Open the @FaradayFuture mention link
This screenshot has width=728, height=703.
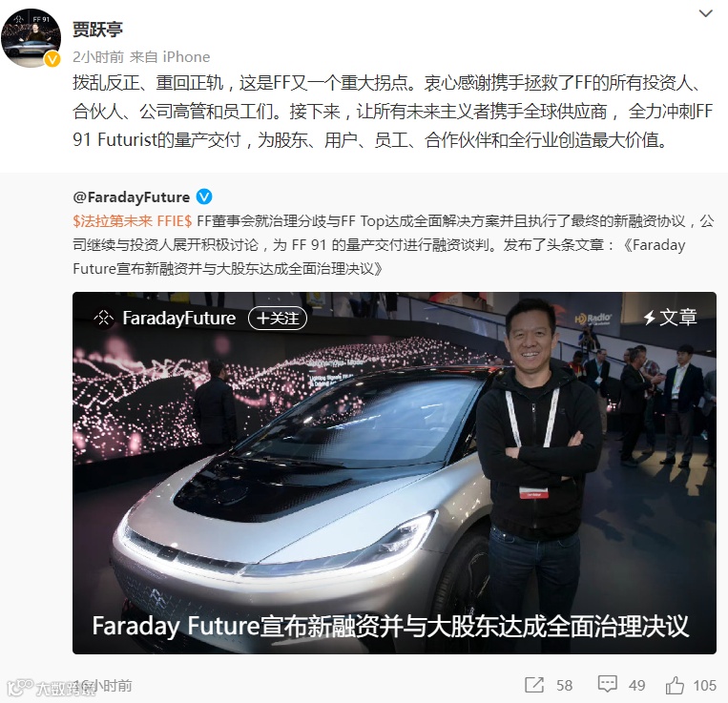pos(132,197)
